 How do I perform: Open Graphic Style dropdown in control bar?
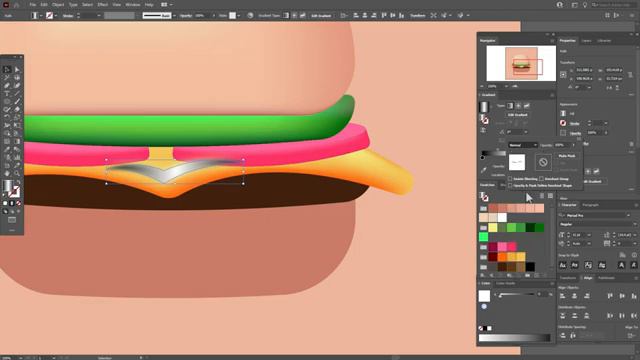pyautogui.click(x=238, y=16)
